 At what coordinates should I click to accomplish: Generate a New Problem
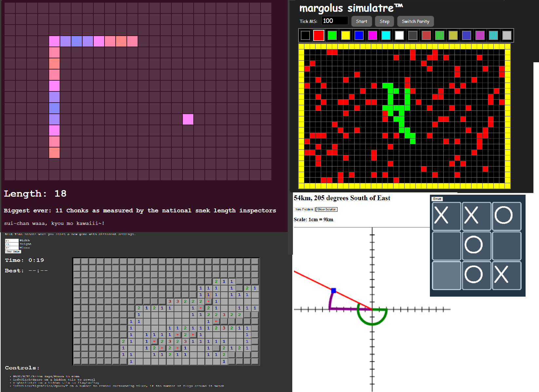click(304, 209)
